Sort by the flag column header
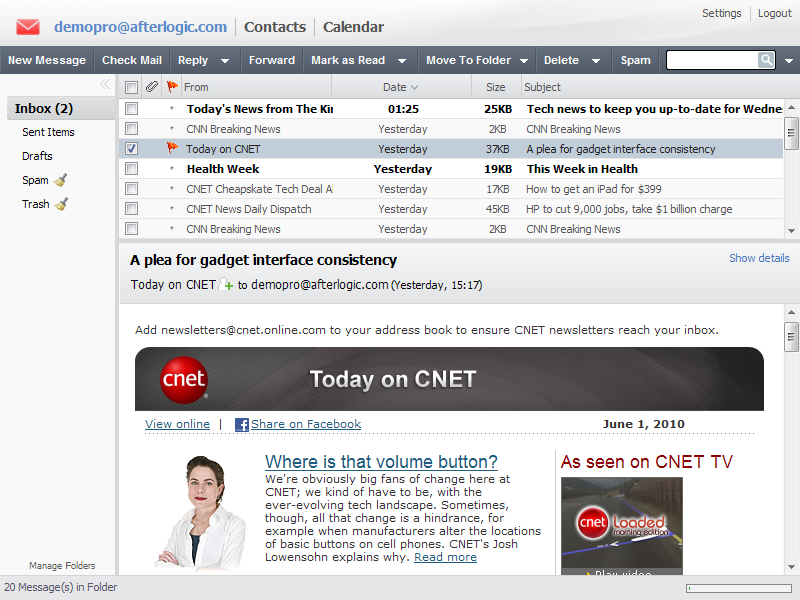 pyautogui.click(x=172, y=87)
